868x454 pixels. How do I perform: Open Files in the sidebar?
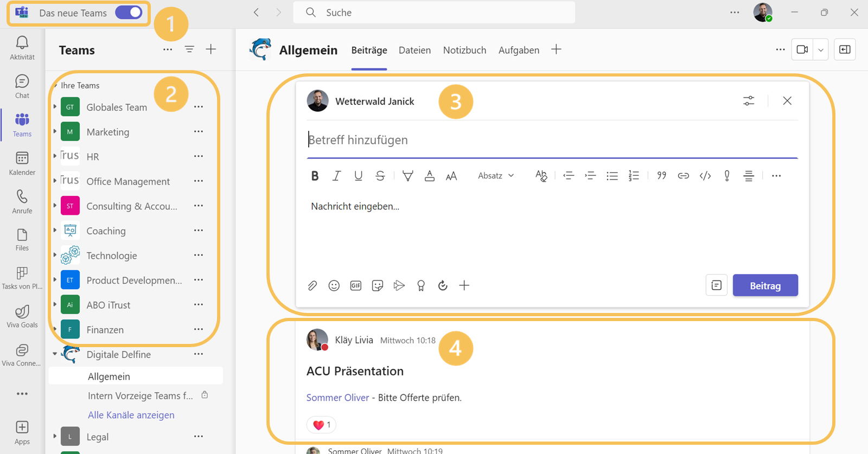(x=22, y=240)
